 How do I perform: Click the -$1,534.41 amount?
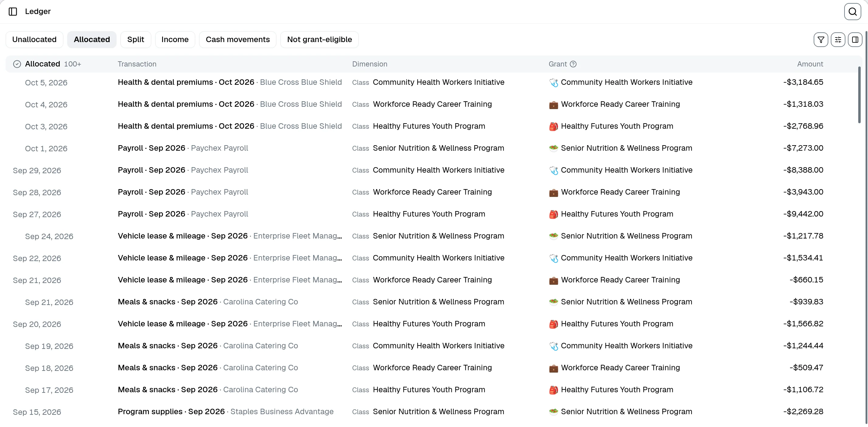click(x=803, y=258)
